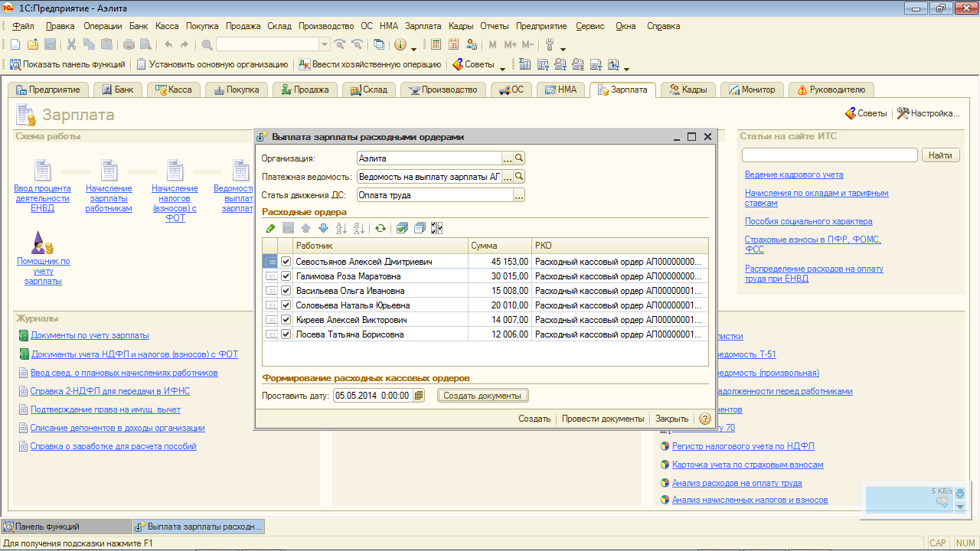980x551 pixels.
Task: Uncheck the box for Севостьянов Алексей Дмитриевич
Action: (286, 262)
